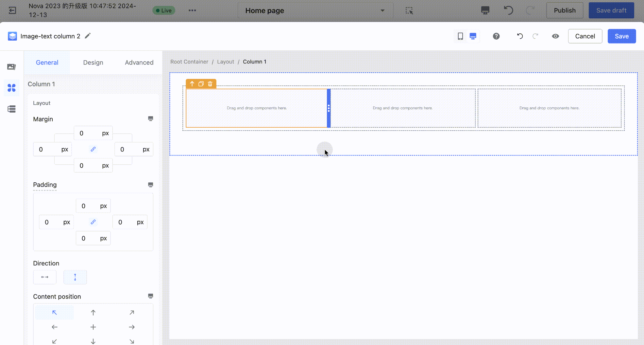Image resolution: width=644 pixels, height=345 pixels.
Task: Click the pencil icon to rename Image-text column 2
Action: [88, 36]
